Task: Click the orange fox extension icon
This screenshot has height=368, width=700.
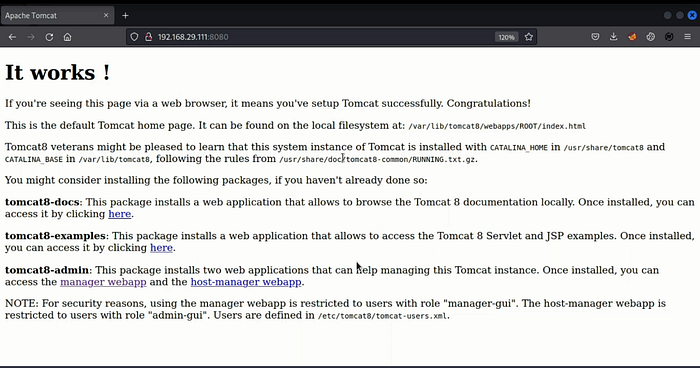Action: 632,37
